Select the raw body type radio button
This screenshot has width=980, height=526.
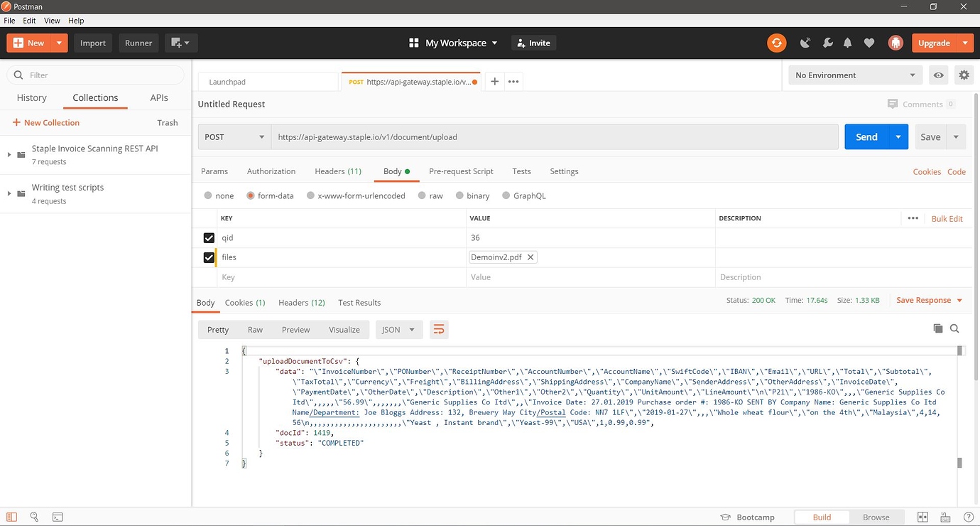point(422,195)
